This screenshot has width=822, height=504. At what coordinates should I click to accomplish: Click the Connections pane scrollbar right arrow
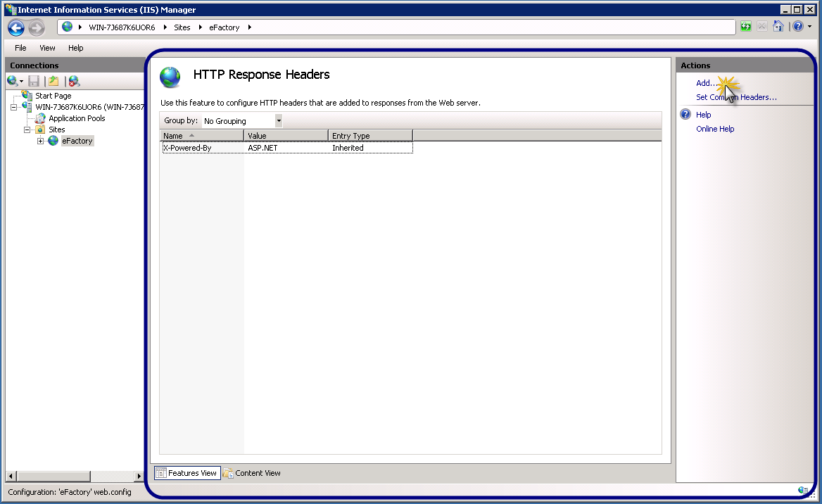click(139, 477)
